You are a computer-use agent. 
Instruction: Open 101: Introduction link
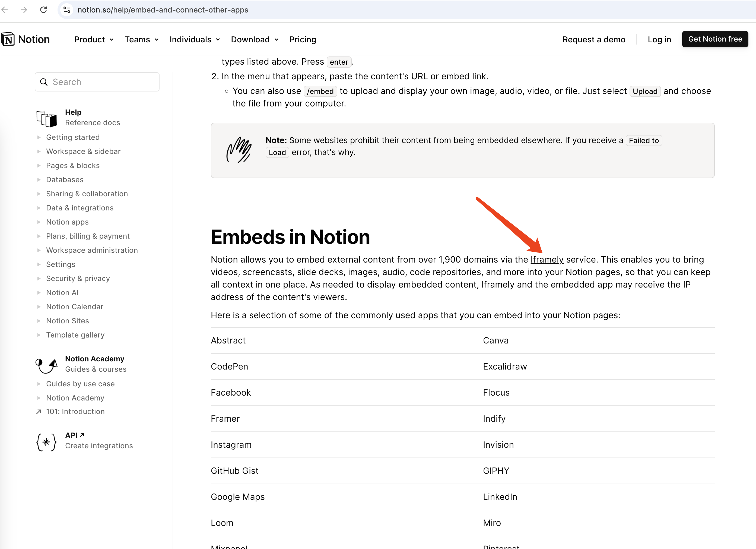(75, 412)
